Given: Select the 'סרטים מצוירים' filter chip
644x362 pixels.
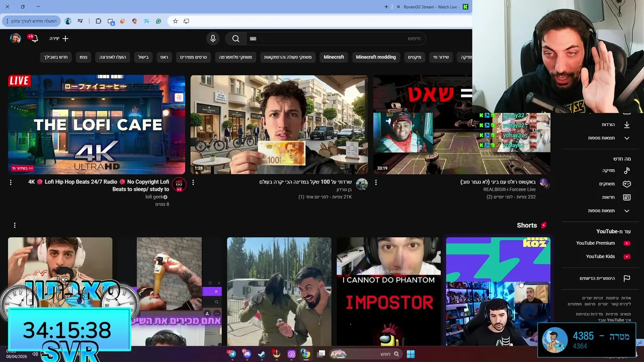Looking at the screenshot, I should point(194,57).
